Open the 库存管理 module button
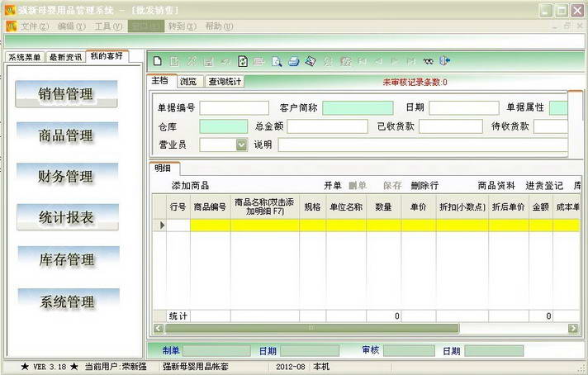588x375 pixels. [x=69, y=259]
